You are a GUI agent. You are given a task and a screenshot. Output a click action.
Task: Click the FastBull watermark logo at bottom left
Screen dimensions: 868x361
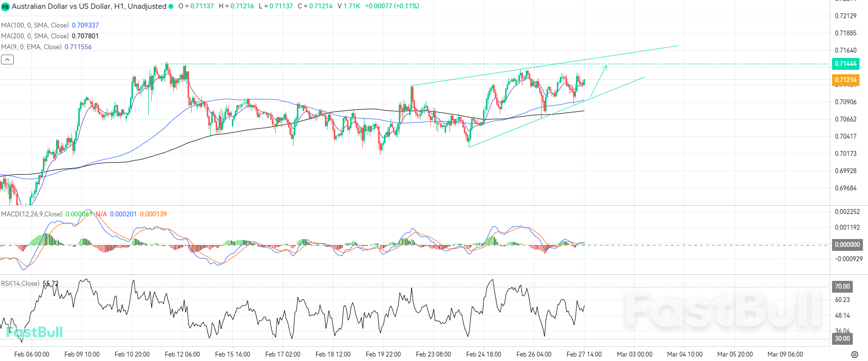[x=34, y=332]
